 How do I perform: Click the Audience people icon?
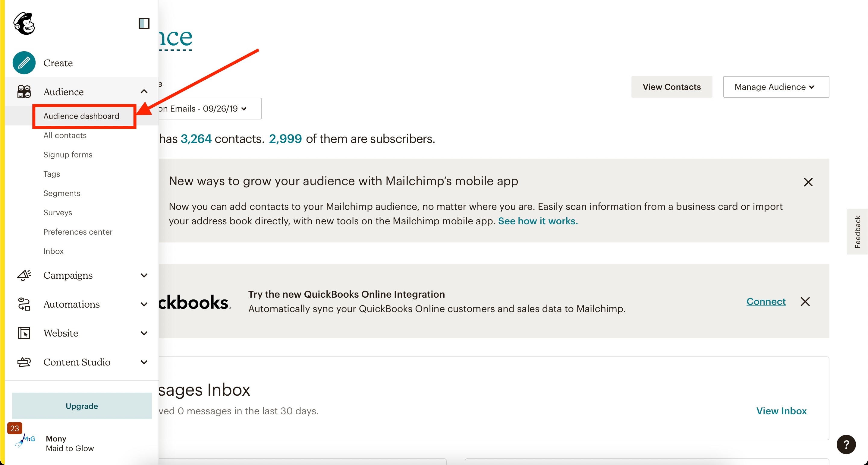click(24, 92)
